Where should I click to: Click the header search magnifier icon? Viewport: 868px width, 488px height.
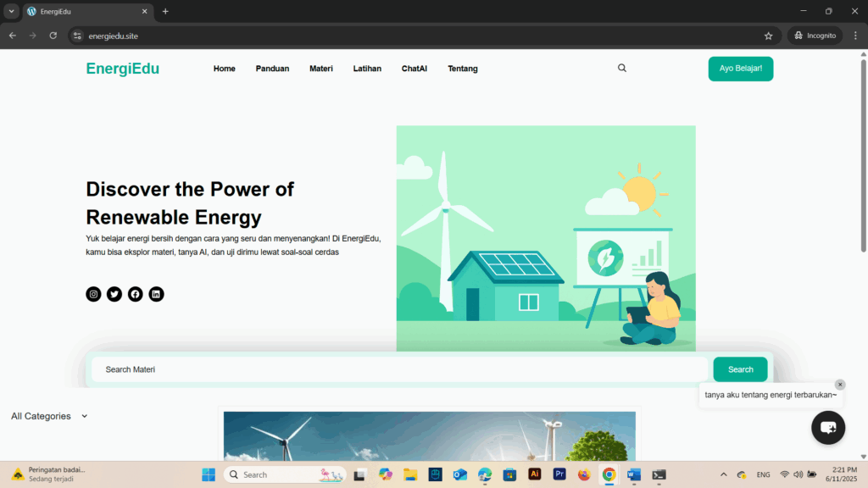click(622, 68)
